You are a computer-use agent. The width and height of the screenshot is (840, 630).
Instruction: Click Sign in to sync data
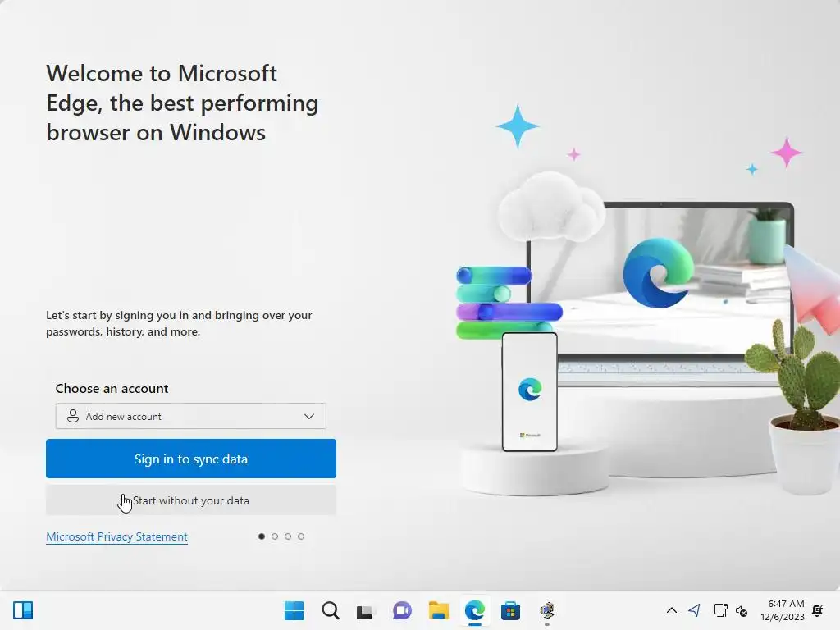pyautogui.click(x=190, y=459)
